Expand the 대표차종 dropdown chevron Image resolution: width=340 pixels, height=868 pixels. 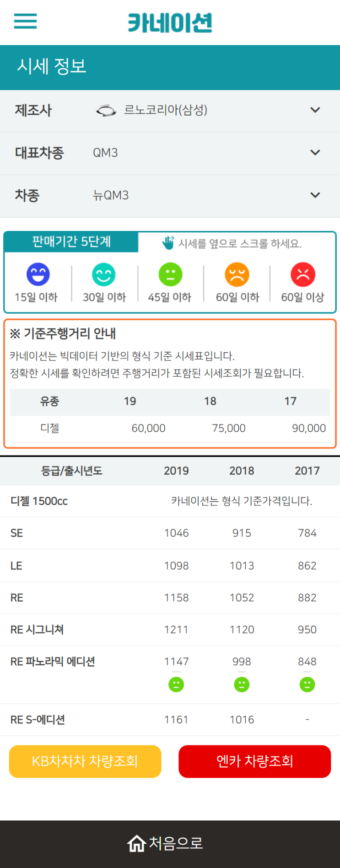(x=315, y=152)
